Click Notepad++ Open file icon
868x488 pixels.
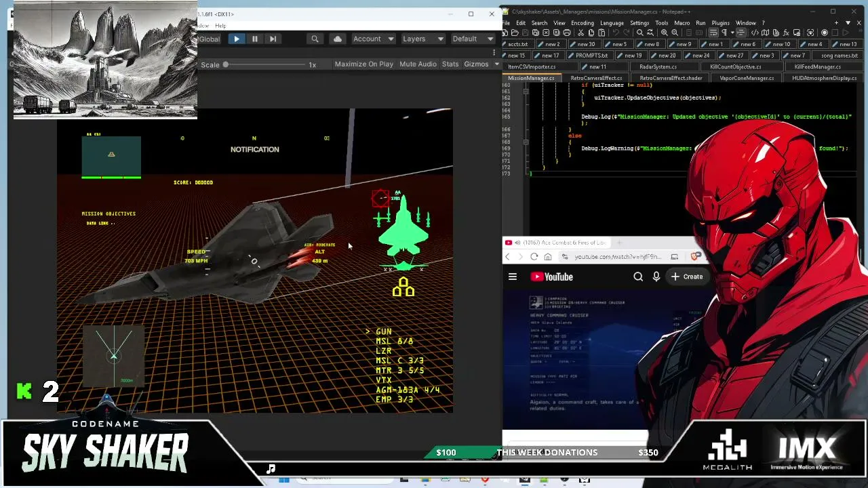tap(515, 33)
